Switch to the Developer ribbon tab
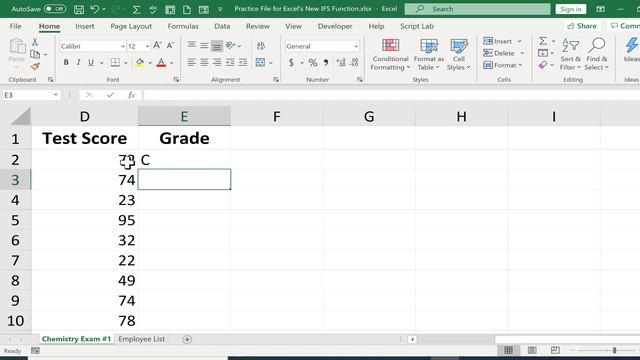The image size is (640, 360). click(x=335, y=26)
